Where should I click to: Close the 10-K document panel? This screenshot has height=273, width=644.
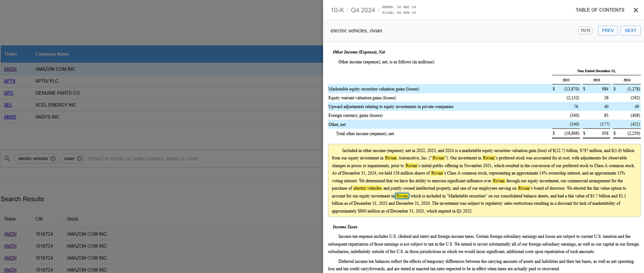coord(635,10)
